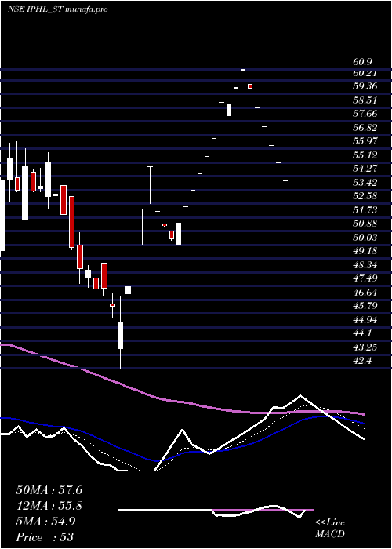Viewport: 392px width, 549px height.
Task: Click the <<Live MACD label
Action: [330, 529]
